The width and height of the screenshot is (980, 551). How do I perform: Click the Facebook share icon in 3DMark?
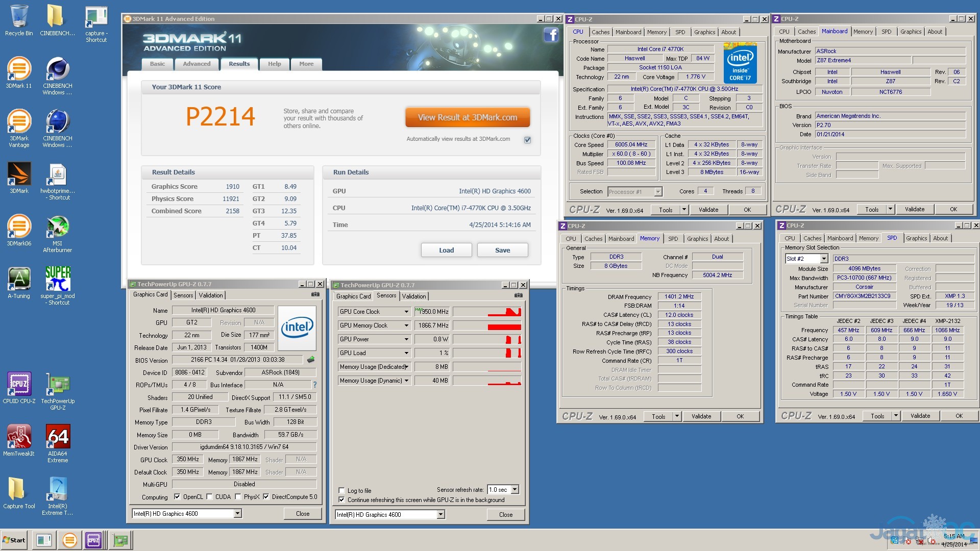click(x=551, y=35)
